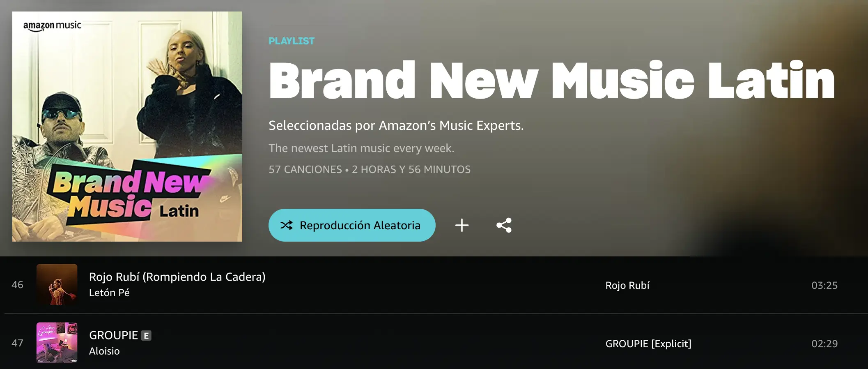This screenshot has width=868, height=369.
Task: Click the plus icon to add playlist
Action: point(462,225)
